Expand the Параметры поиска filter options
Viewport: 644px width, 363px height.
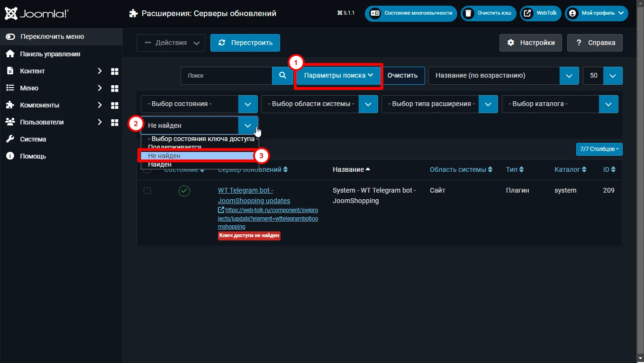[339, 75]
